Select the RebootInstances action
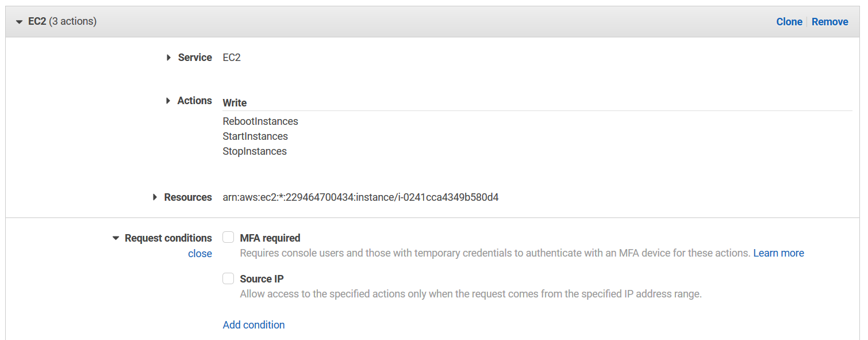Screen dimensions: 868x340 pyautogui.click(x=260, y=121)
